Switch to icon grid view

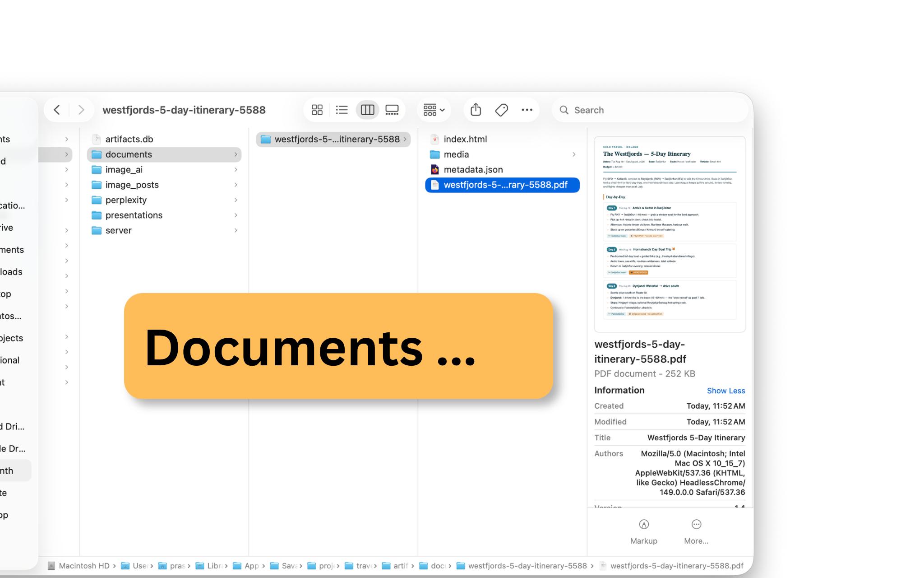pos(317,110)
